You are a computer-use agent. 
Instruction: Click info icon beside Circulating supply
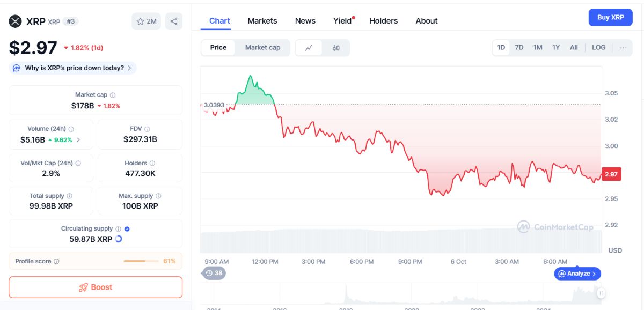(118, 229)
